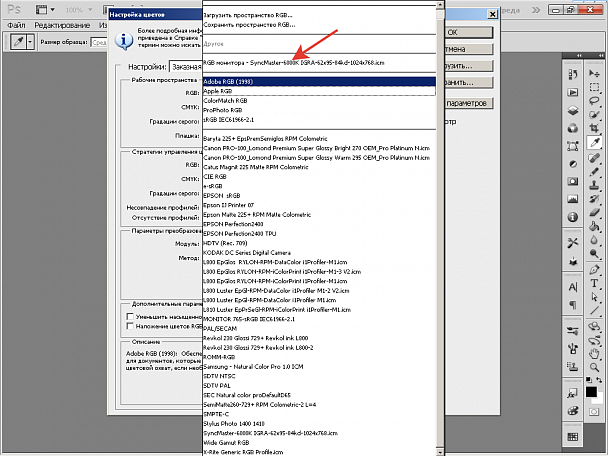
Task: Enable the Наложение цветов RGB checkbox
Action: coord(130,326)
